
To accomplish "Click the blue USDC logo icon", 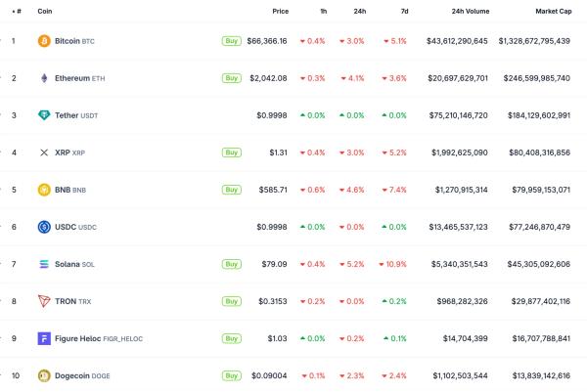I will pyautogui.click(x=43, y=227).
